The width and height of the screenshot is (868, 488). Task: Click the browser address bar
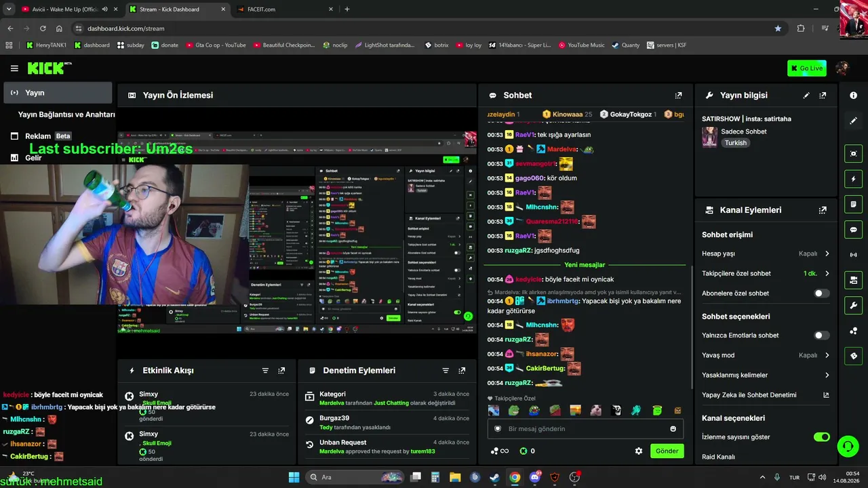pos(427,28)
